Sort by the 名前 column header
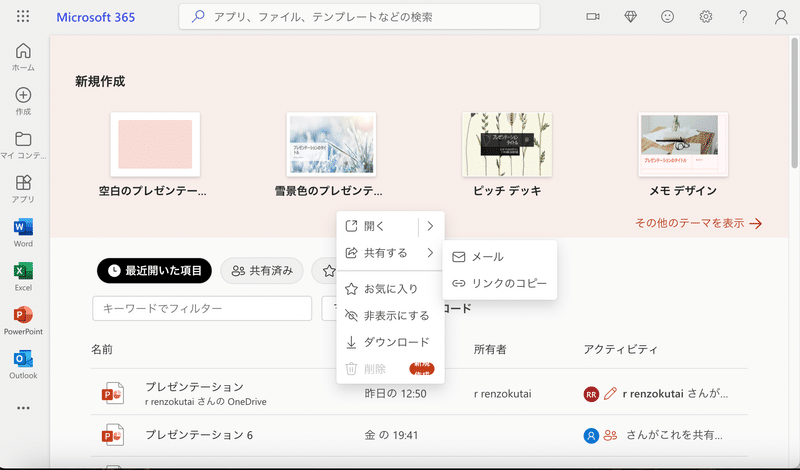The height and width of the screenshot is (470, 800). [102, 350]
